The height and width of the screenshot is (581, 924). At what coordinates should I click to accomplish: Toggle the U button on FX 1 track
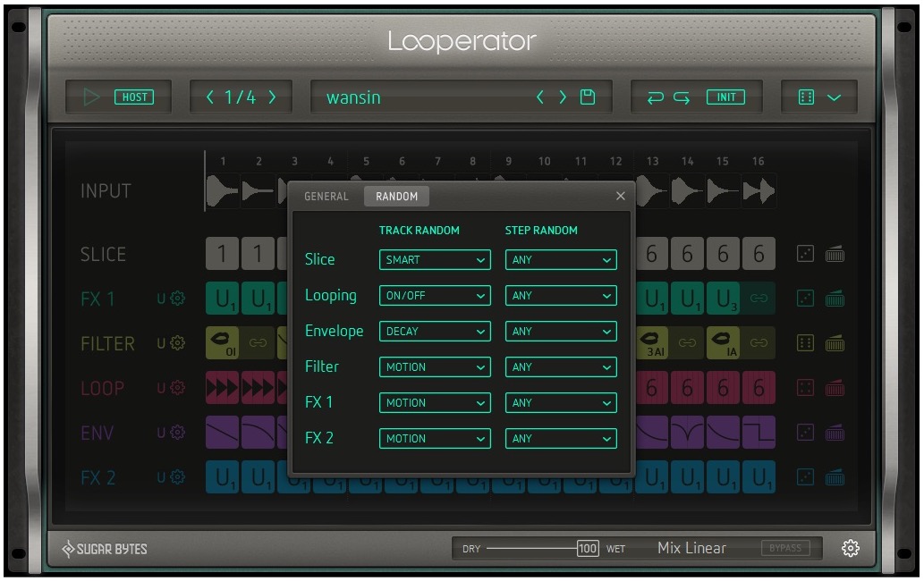click(161, 299)
